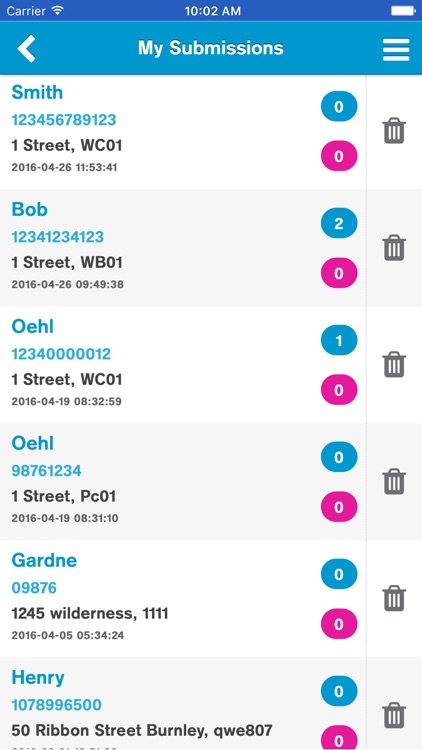Tap the My Submissions title
Image resolution: width=422 pixels, height=750 pixels.
pyautogui.click(x=211, y=48)
